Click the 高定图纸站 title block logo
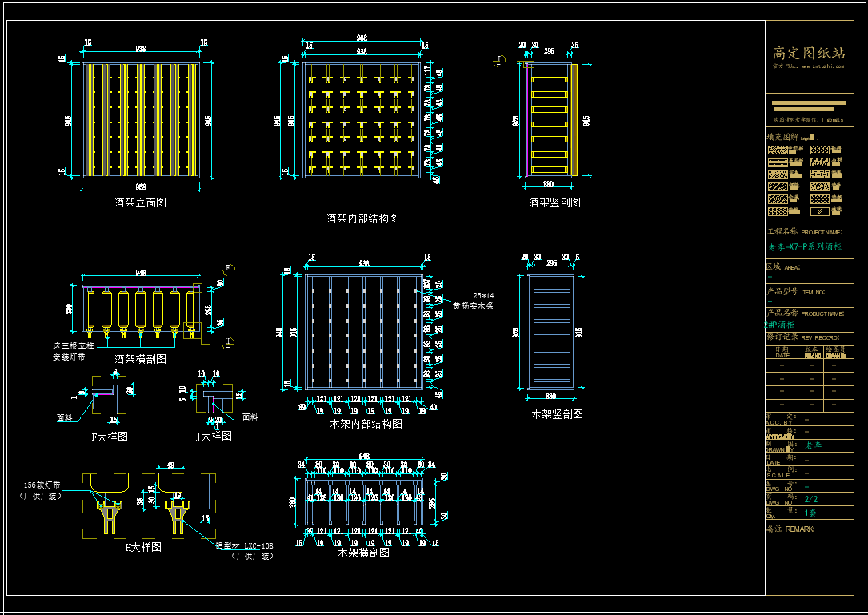 click(809, 53)
